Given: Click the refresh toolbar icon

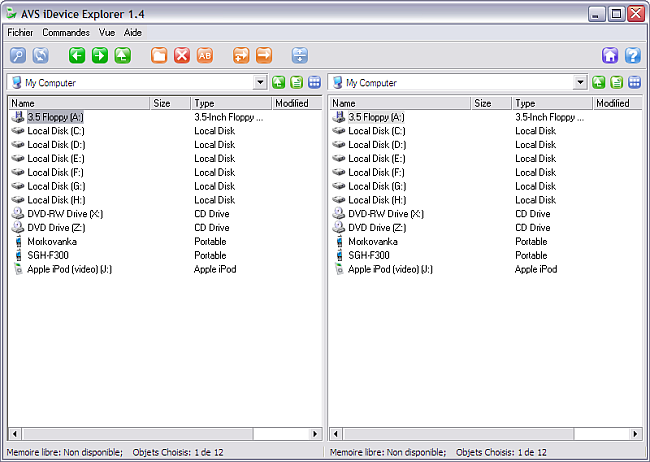Looking at the screenshot, I should 41,56.
